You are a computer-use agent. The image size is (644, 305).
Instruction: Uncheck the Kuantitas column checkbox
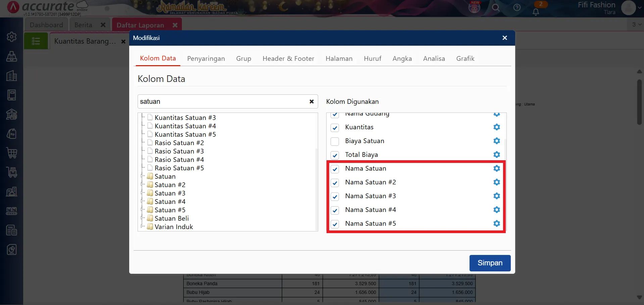point(335,128)
